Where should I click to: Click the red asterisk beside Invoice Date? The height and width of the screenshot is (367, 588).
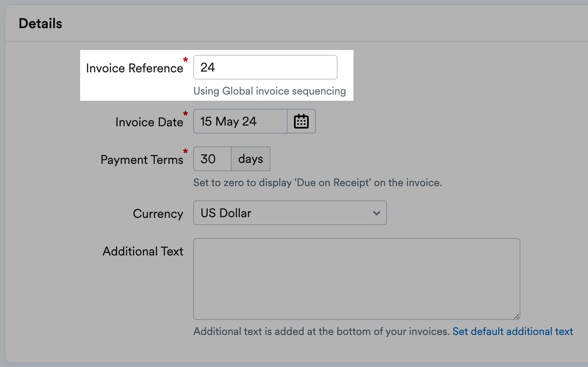point(185,114)
